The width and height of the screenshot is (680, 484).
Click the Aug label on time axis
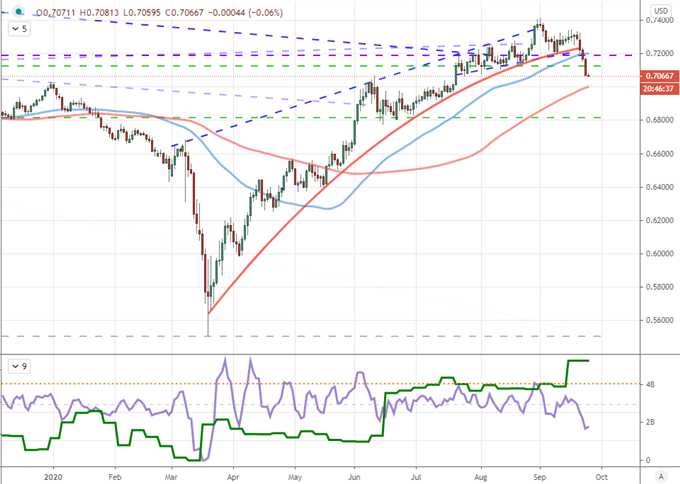pyautogui.click(x=481, y=477)
